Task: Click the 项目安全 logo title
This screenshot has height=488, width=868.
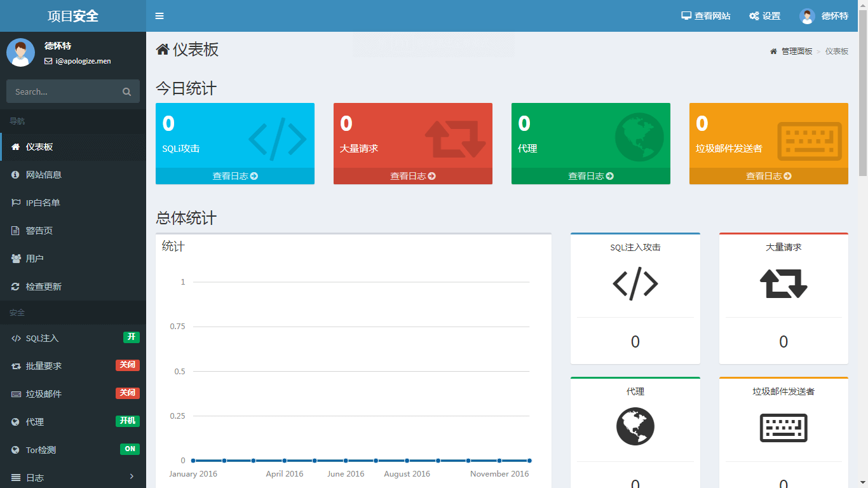Action: (73, 16)
